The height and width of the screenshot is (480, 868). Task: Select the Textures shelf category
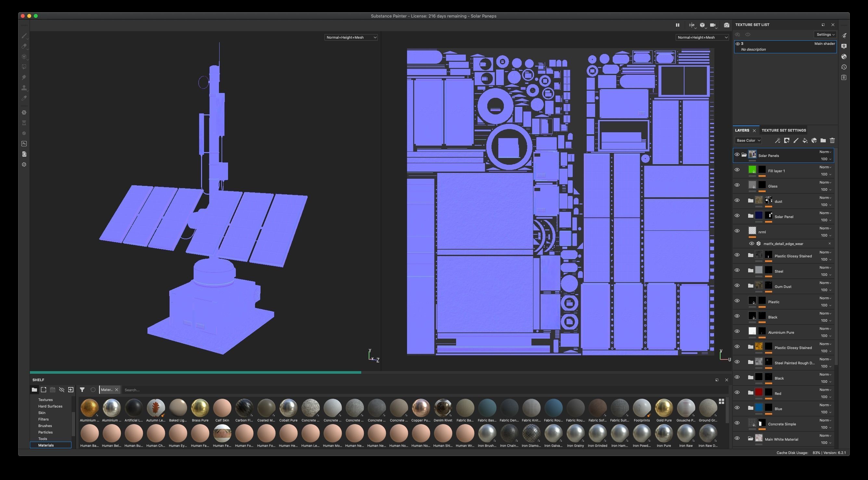(45, 400)
